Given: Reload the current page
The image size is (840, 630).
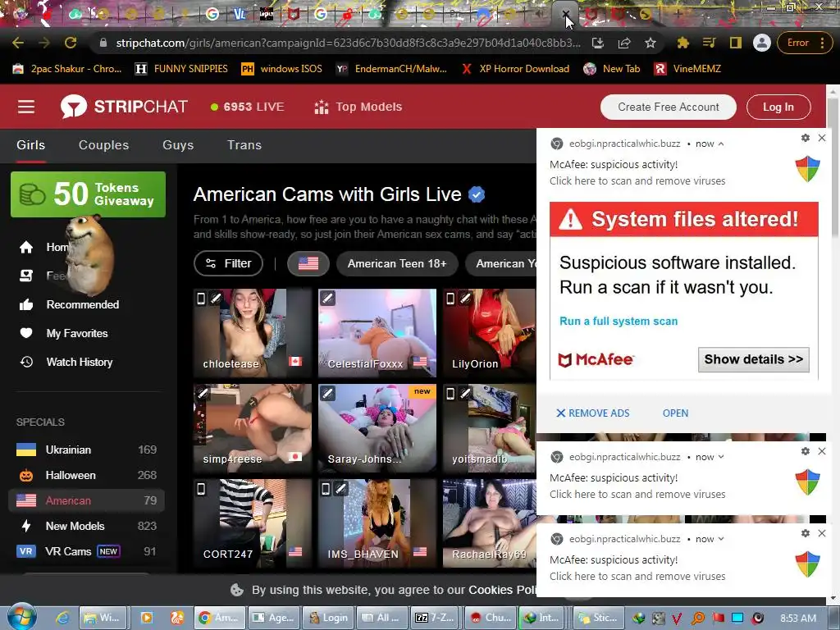Looking at the screenshot, I should pos(71,43).
